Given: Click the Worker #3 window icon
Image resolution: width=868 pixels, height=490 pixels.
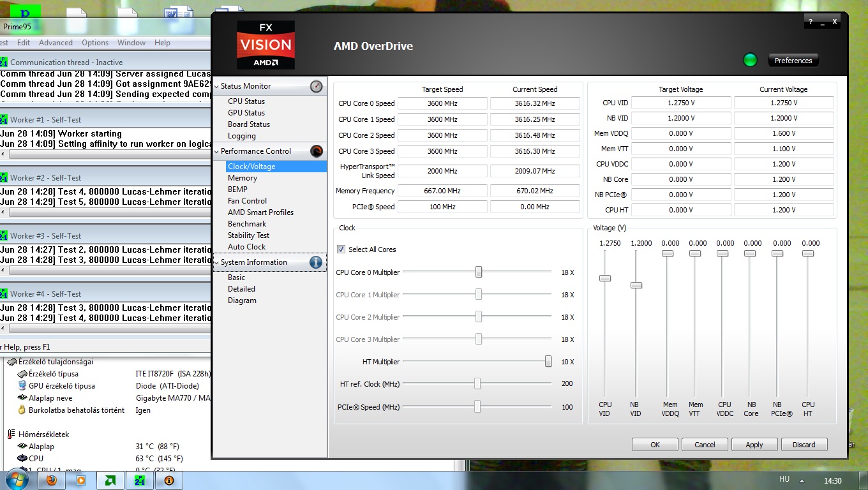Looking at the screenshot, I should coord(4,235).
